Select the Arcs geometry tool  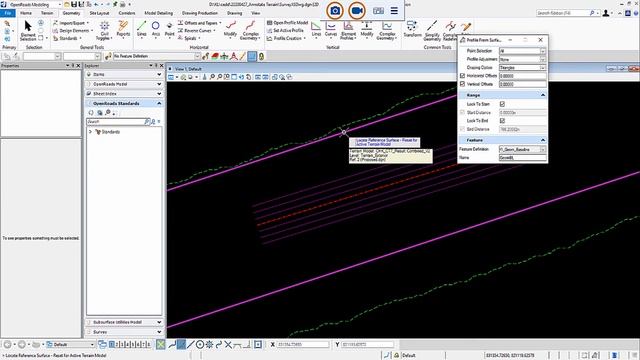point(156,29)
